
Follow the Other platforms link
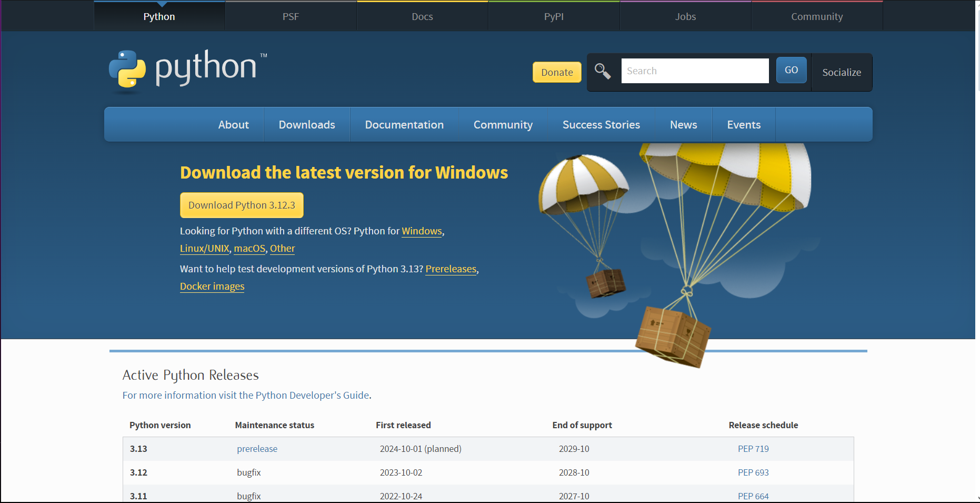click(x=282, y=249)
